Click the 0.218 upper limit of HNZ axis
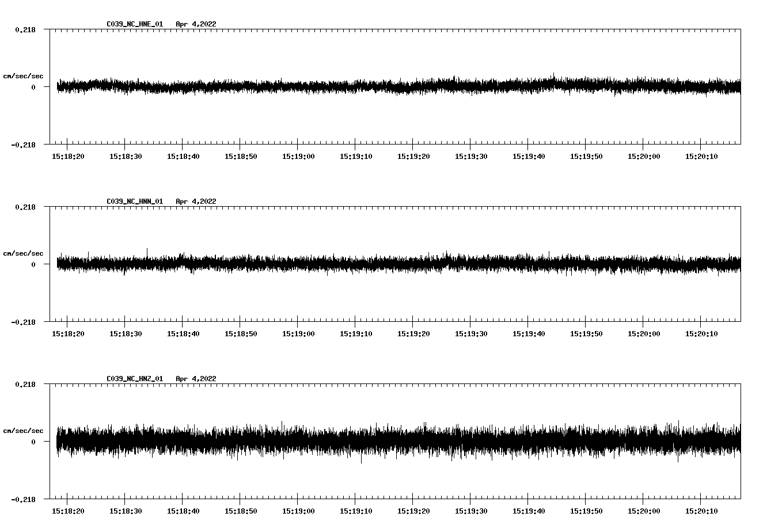This screenshot has width=782, height=532. (x=25, y=384)
